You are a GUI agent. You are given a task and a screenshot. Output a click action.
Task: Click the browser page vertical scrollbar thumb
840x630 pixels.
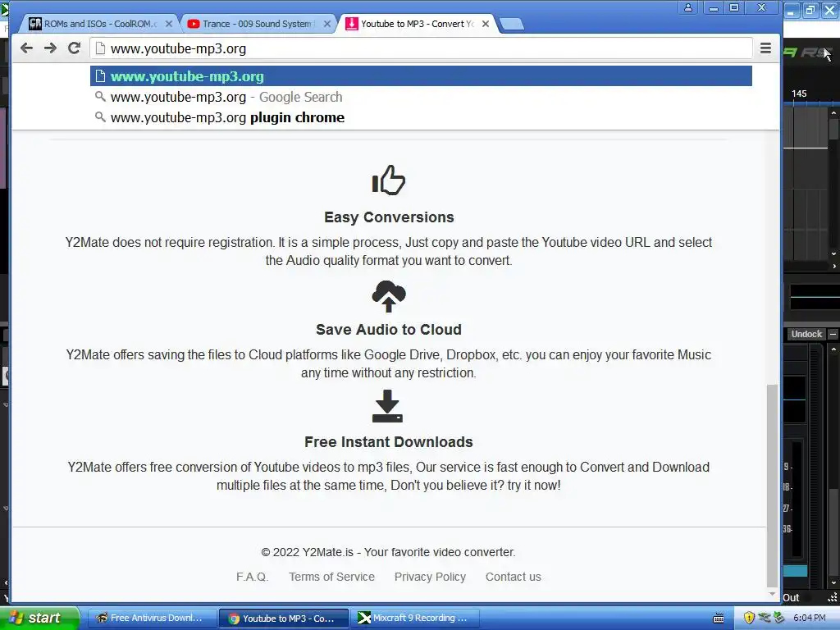(772, 486)
